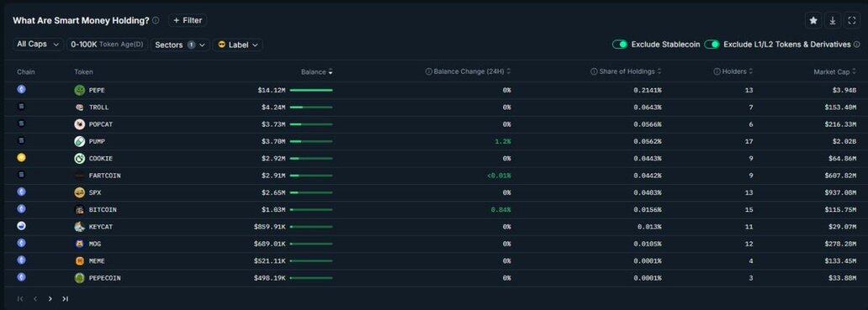Click the + Filter button

(x=188, y=20)
